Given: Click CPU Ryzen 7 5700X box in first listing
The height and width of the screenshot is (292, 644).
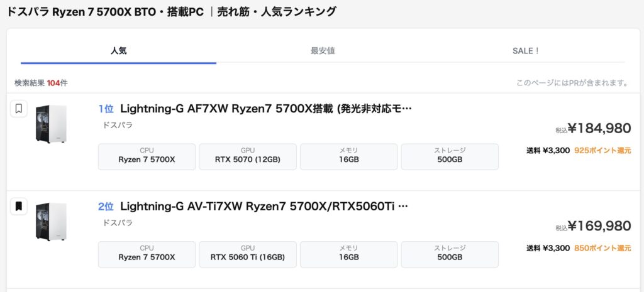Looking at the screenshot, I should coord(147,156).
